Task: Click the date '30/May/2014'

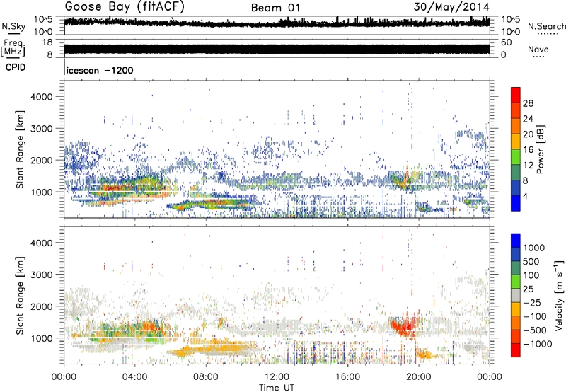Action: (451, 7)
